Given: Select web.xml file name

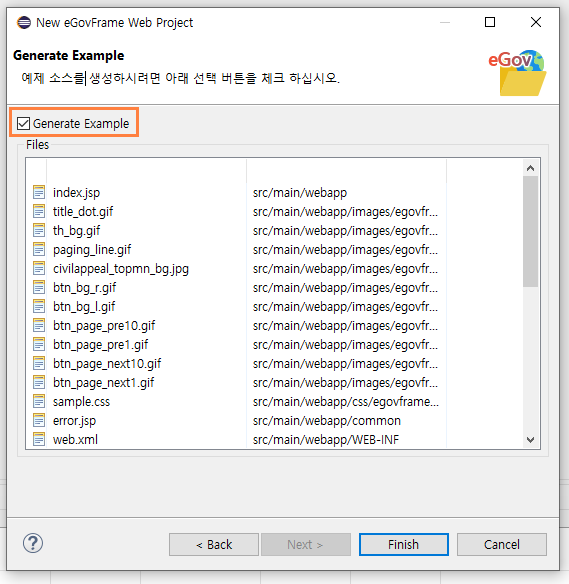Looking at the screenshot, I should [75, 439].
